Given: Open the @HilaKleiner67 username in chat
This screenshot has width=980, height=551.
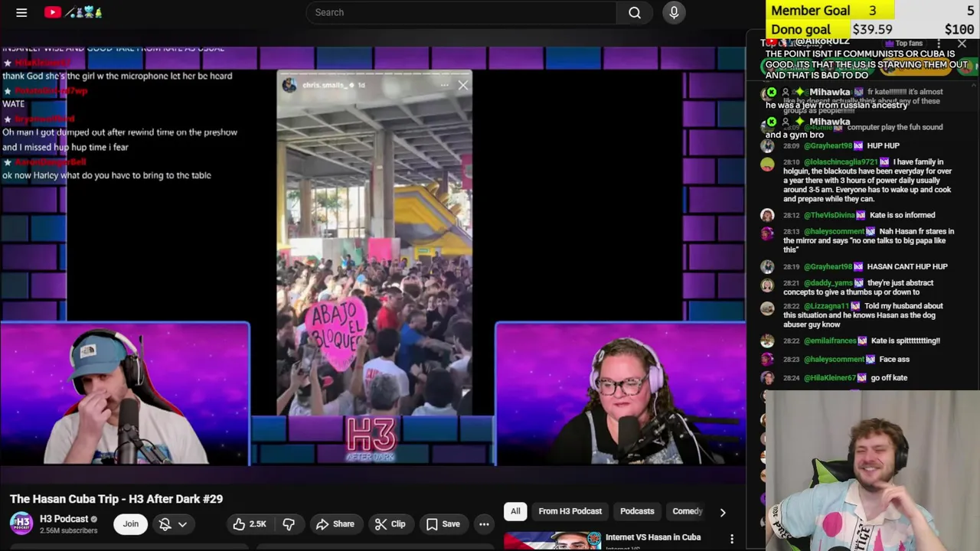Looking at the screenshot, I should pyautogui.click(x=830, y=378).
